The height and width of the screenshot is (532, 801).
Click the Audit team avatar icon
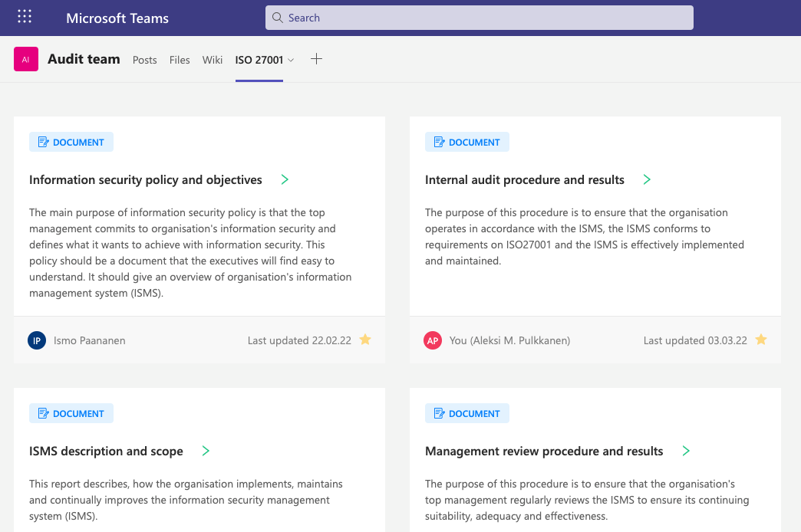(26, 59)
